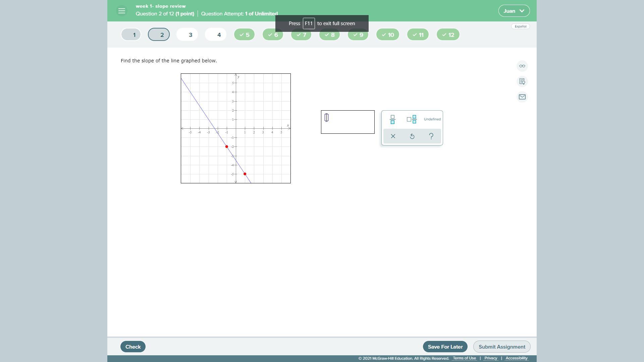Open the question mark help button
Screen dimensions: 644x362
(x=431, y=136)
